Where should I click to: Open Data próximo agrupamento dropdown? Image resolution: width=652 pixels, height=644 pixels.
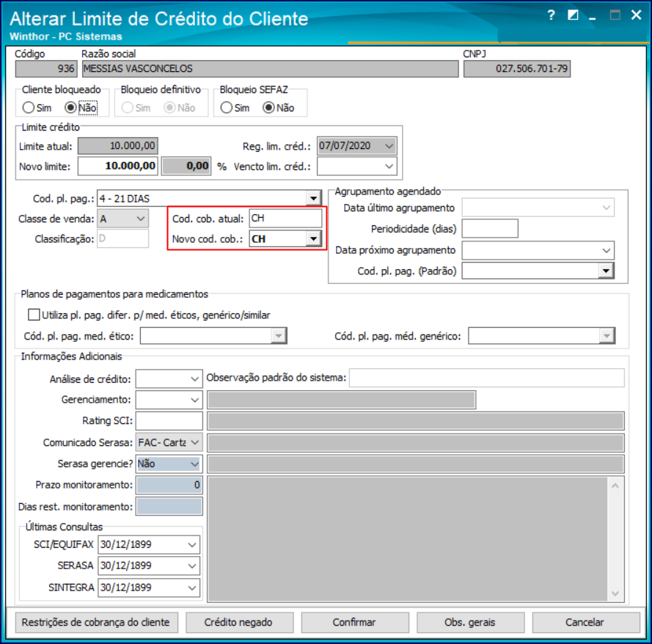coord(607,250)
